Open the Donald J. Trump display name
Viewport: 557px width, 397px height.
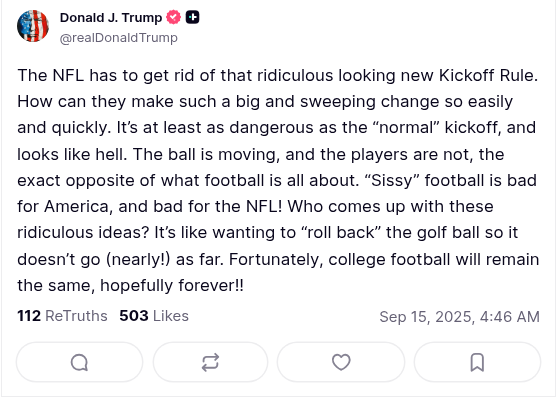coord(111,17)
